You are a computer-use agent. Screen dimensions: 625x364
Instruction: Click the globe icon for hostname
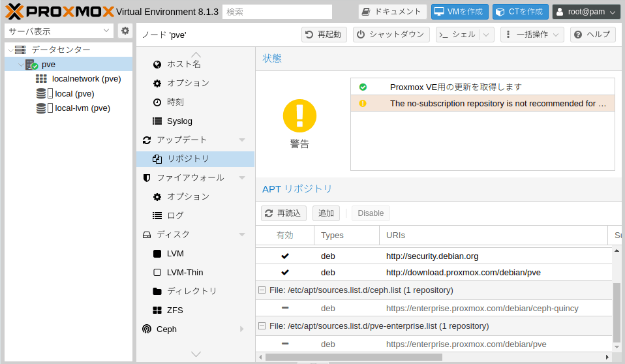click(x=157, y=64)
